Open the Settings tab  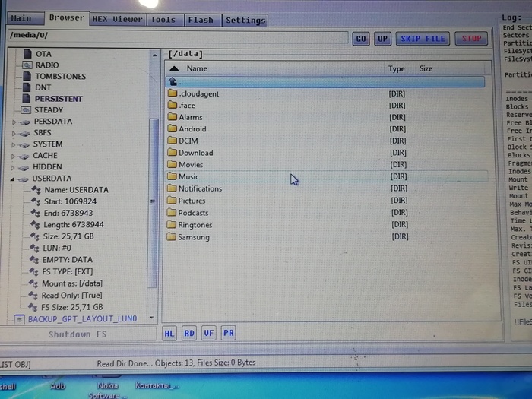[245, 21]
